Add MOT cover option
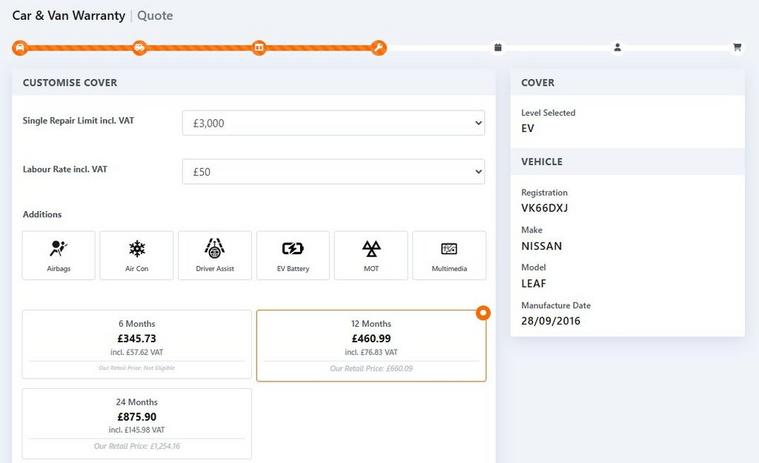The width and height of the screenshot is (759, 463). (371, 255)
